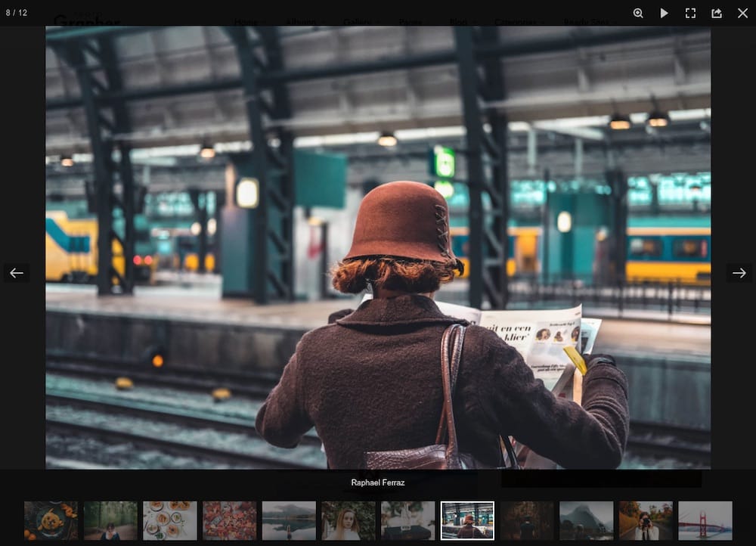Screen dimensions: 756x546
Task: Select the misty mountain peak thumbnail
Action: pyautogui.click(x=587, y=520)
